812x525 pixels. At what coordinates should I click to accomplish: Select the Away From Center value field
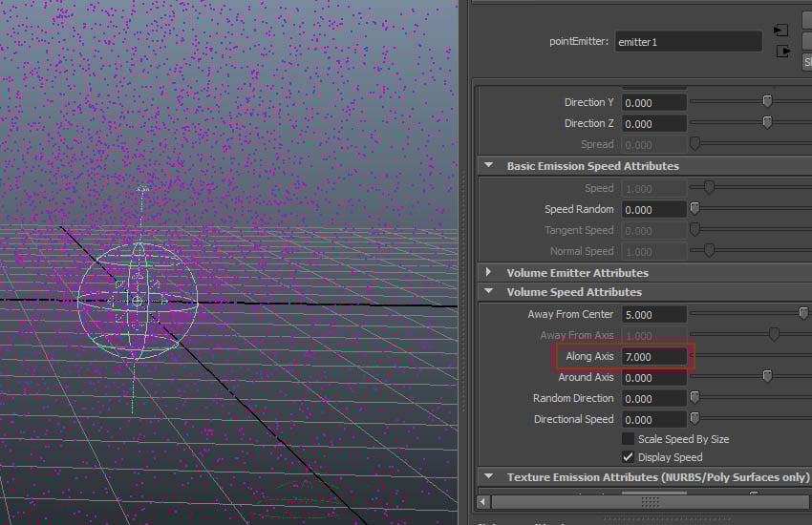click(x=653, y=315)
